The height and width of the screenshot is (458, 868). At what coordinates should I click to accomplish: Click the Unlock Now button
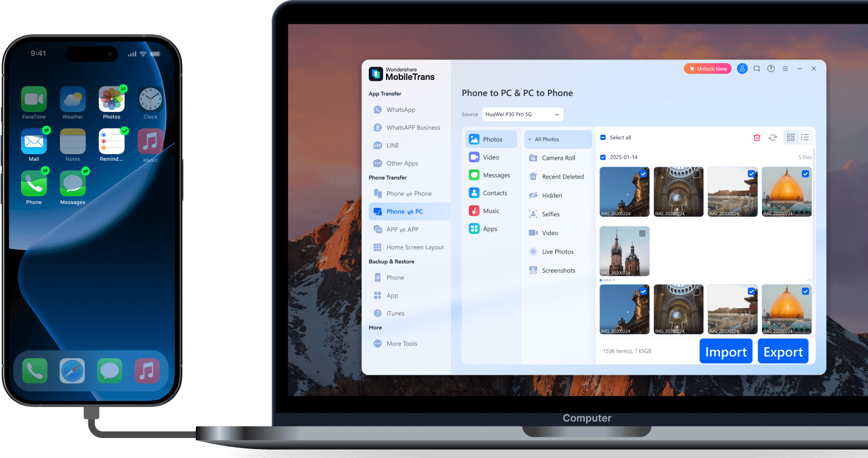[x=707, y=69]
